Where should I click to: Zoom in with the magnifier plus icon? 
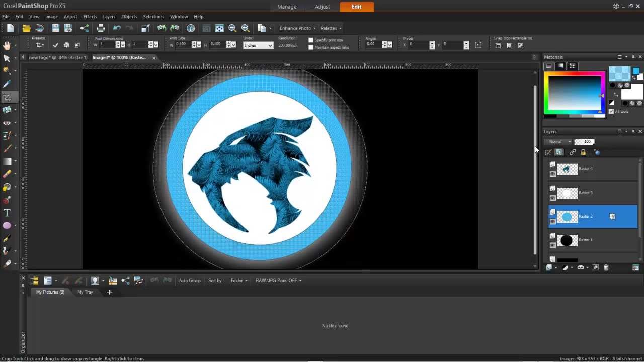pyautogui.click(x=246, y=28)
